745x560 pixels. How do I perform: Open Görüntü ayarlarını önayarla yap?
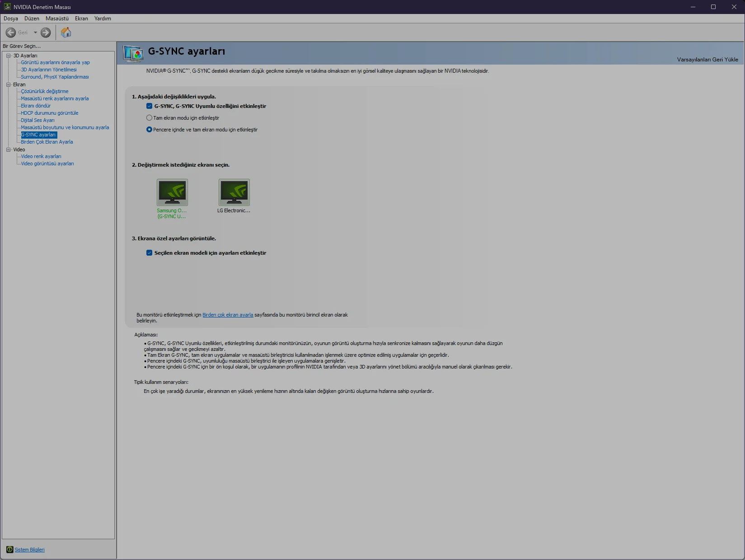pos(55,62)
